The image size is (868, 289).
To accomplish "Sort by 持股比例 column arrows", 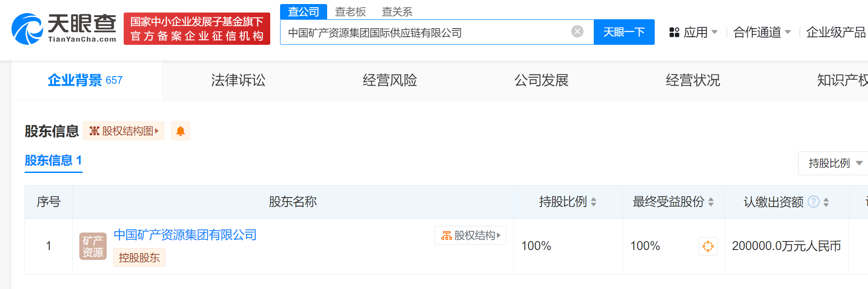I will [594, 202].
